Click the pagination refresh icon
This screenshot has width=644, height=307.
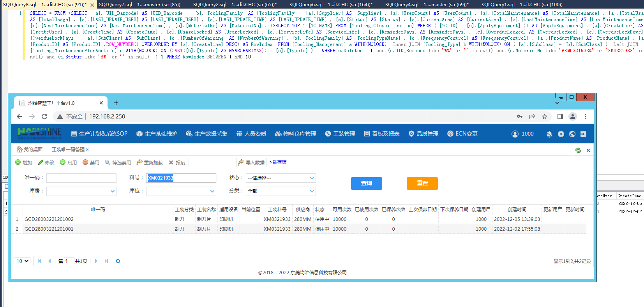118,261
